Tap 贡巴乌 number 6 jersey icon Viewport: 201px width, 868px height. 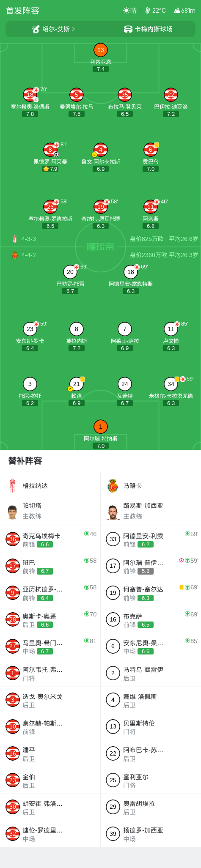(151, 150)
